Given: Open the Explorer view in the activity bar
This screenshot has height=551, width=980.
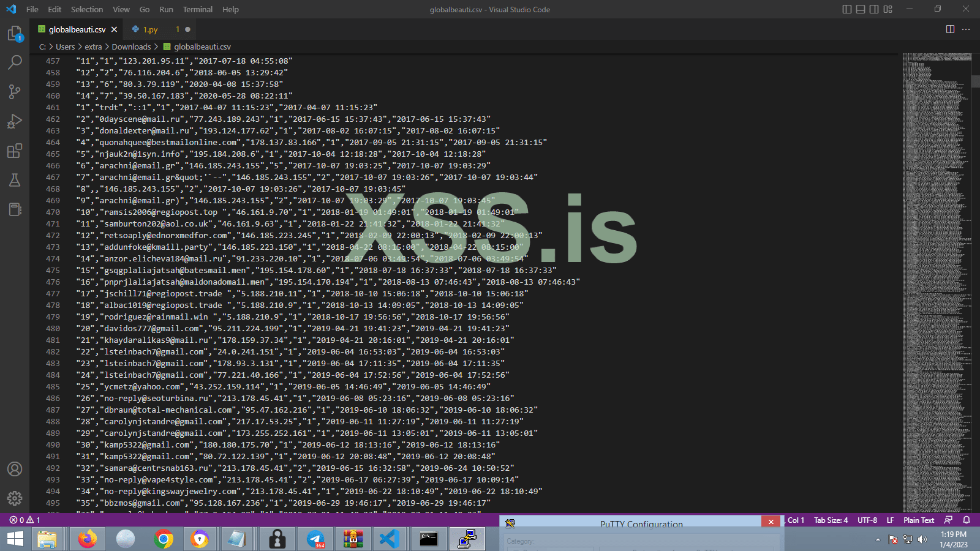Looking at the screenshot, I should [x=15, y=34].
